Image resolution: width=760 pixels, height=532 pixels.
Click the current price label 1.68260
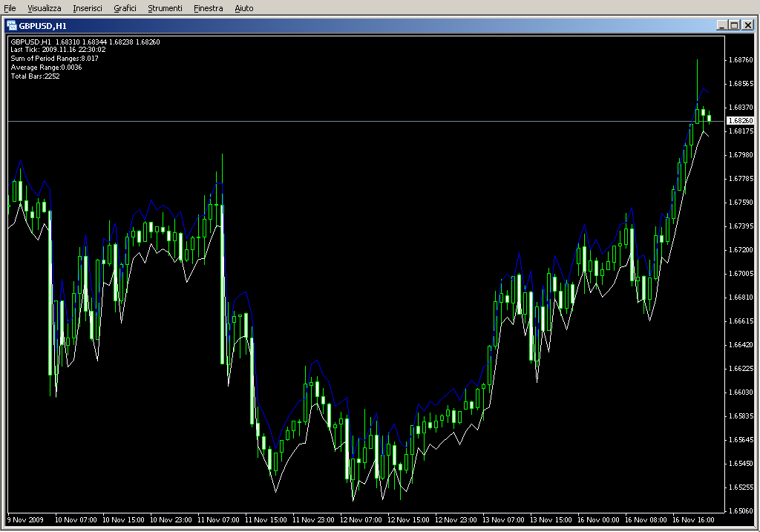coord(741,121)
